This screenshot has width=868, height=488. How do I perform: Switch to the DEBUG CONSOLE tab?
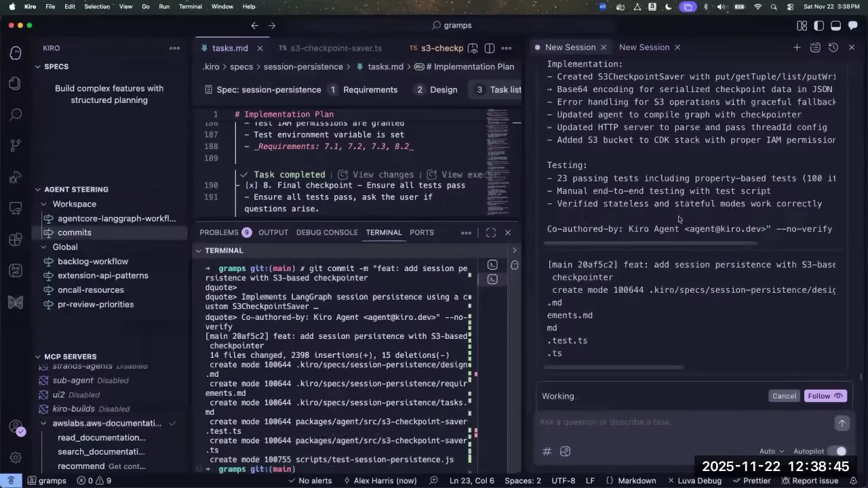point(327,232)
